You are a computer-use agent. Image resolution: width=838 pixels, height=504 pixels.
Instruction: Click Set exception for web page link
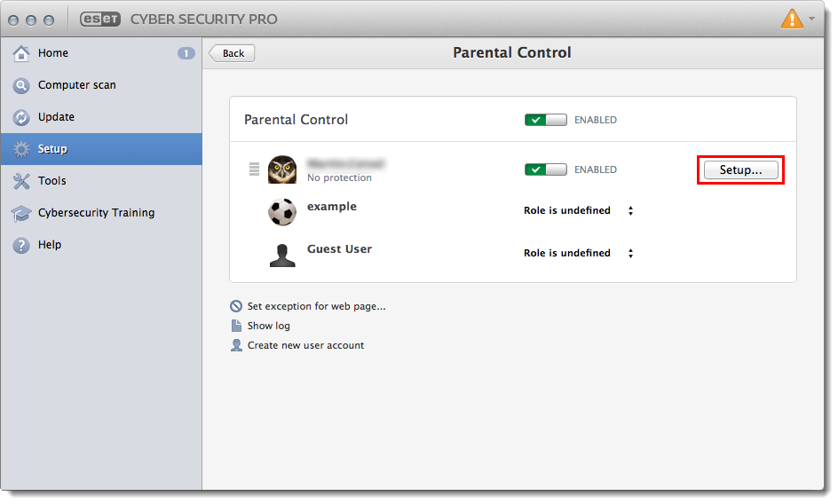pos(315,307)
